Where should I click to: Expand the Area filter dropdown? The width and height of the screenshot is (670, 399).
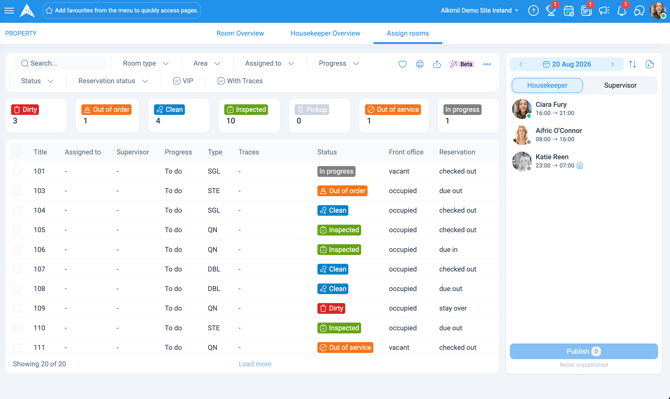coord(207,63)
